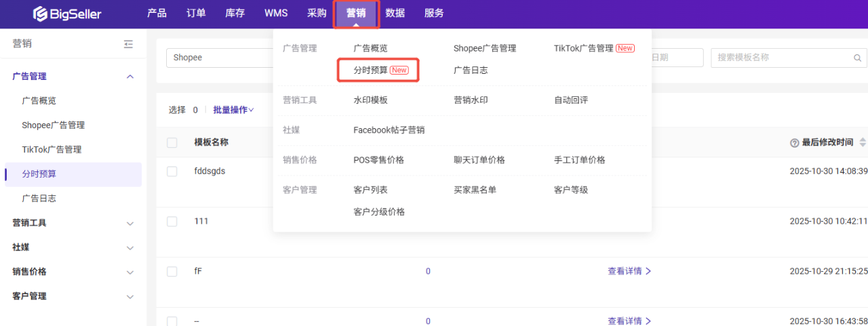Open the 营销 top menu
This screenshot has width=868, height=326.
coord(356,14)
